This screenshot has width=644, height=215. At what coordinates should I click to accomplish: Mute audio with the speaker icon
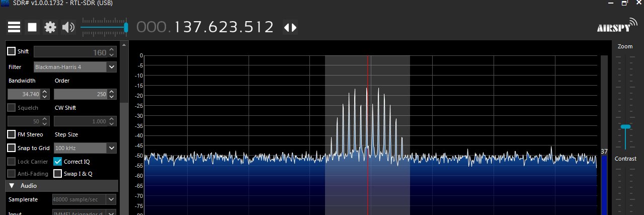(x=68, y=27)
